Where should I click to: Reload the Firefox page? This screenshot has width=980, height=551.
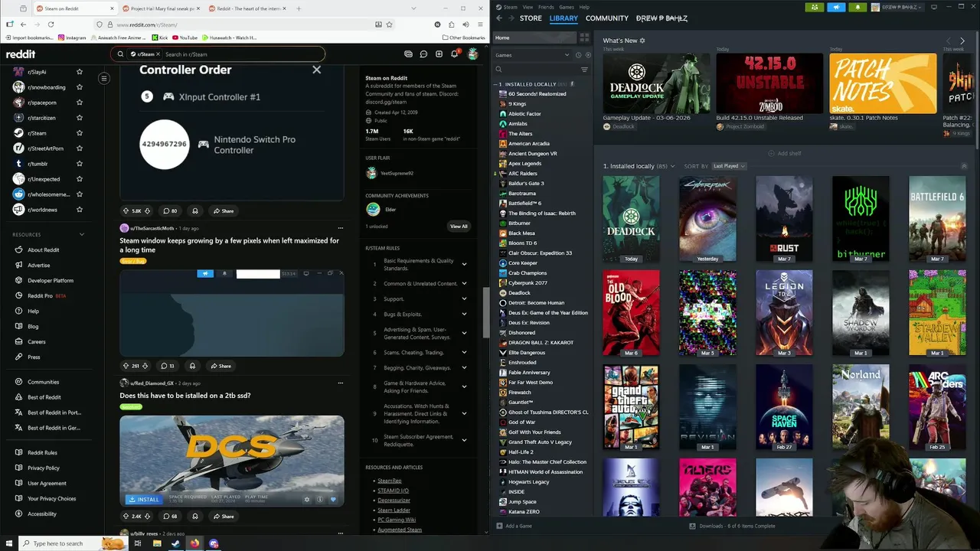pyautogui.click(x=51, y=24)
